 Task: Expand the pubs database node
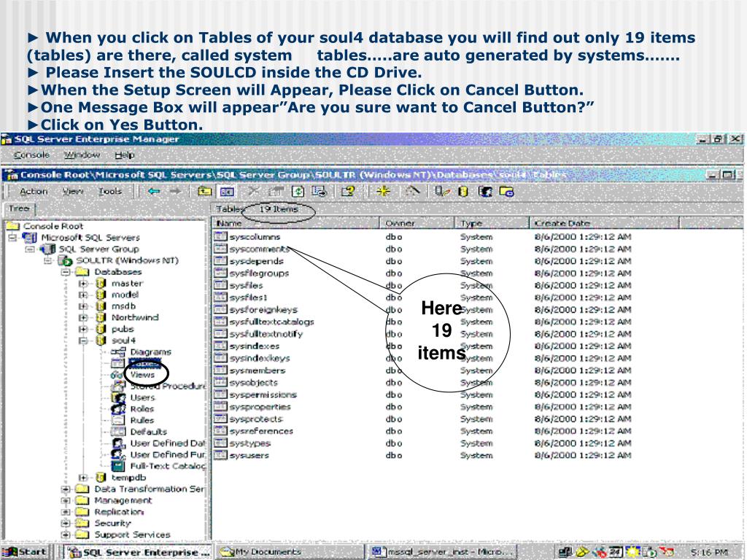(83, 329)
